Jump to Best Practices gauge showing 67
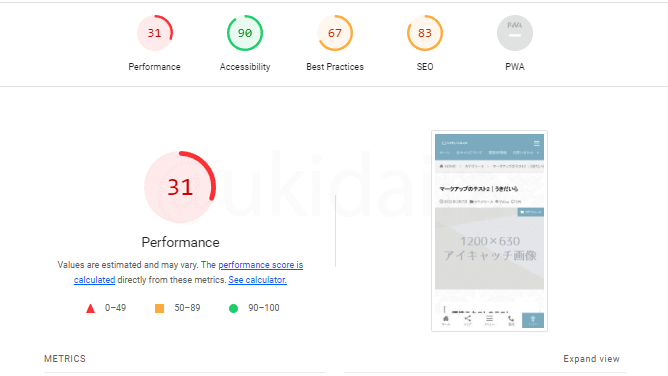This screenshot has width=668, height=376. tap(335, 33)
